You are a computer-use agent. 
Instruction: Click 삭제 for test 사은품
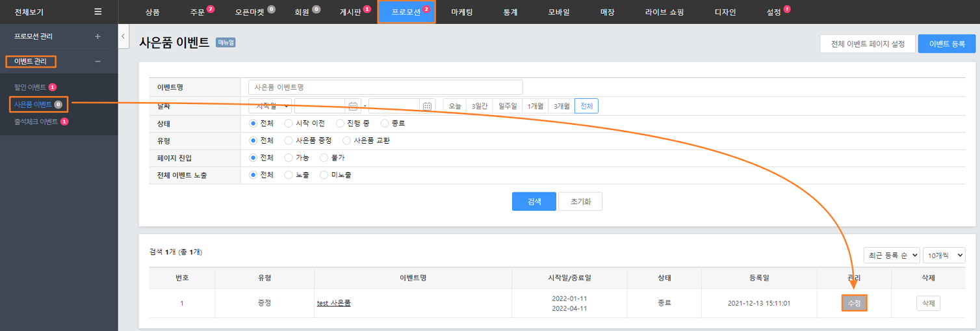(928, 303)
